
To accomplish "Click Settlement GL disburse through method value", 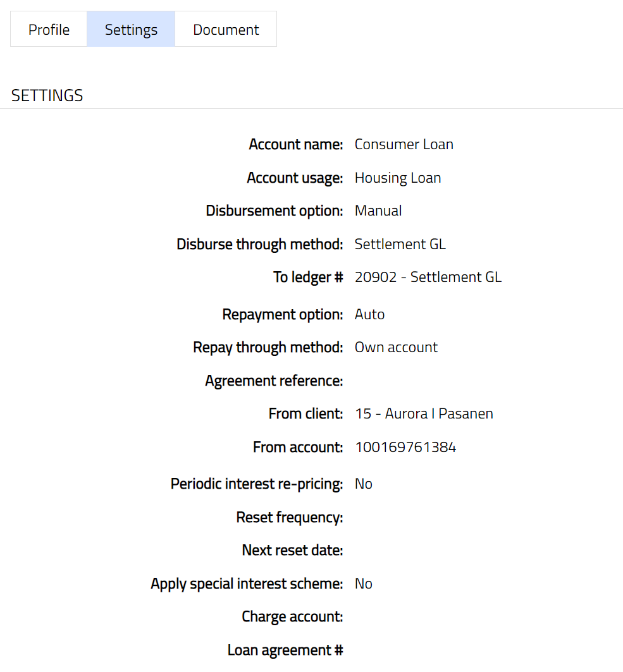I will coord(400,244).
